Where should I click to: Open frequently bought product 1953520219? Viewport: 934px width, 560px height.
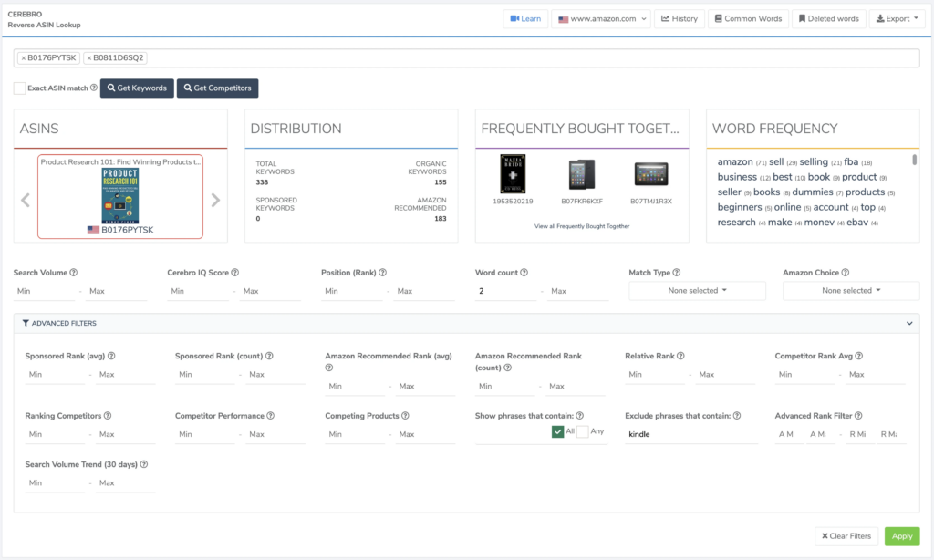(513, 174)
